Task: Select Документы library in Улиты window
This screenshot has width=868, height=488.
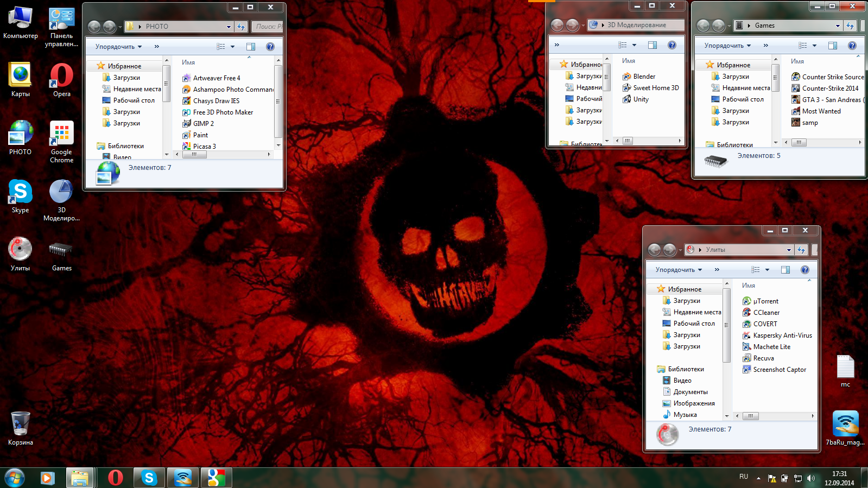Action: [x=690, y=392]
